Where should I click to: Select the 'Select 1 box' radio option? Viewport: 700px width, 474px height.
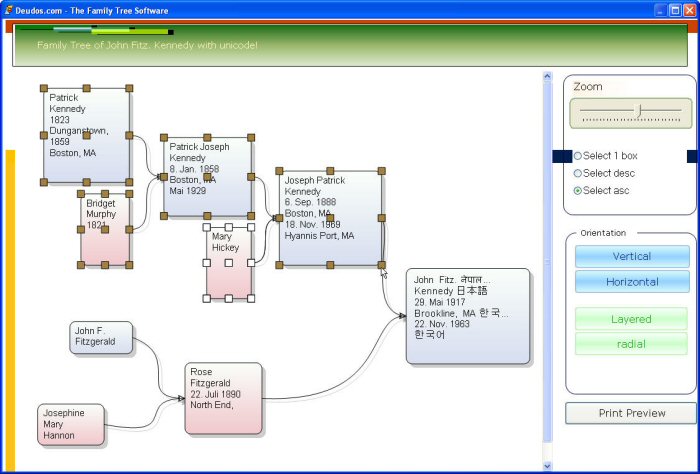coord(578,156)
